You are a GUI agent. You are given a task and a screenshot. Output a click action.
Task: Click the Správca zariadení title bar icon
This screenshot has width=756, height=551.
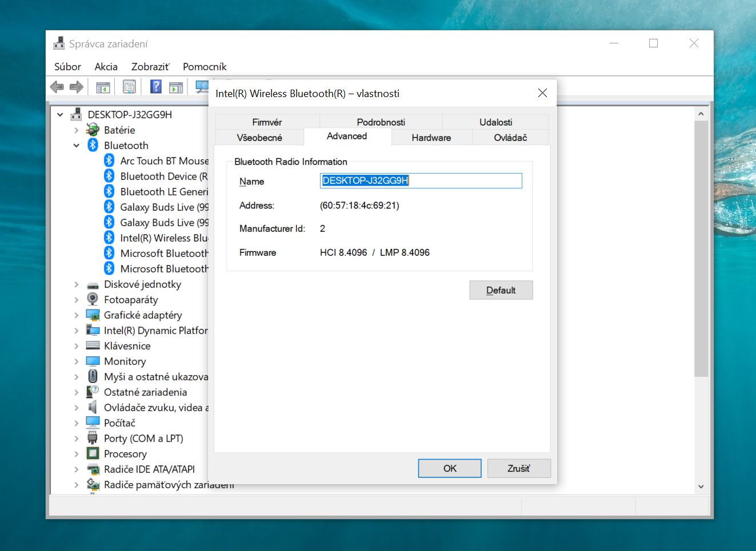[x=59, y=43]
